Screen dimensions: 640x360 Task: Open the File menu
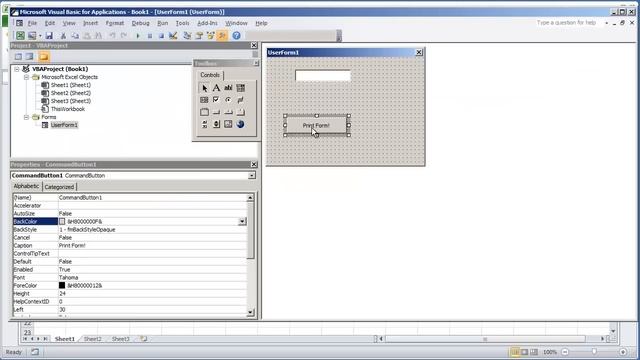(32, 23)
